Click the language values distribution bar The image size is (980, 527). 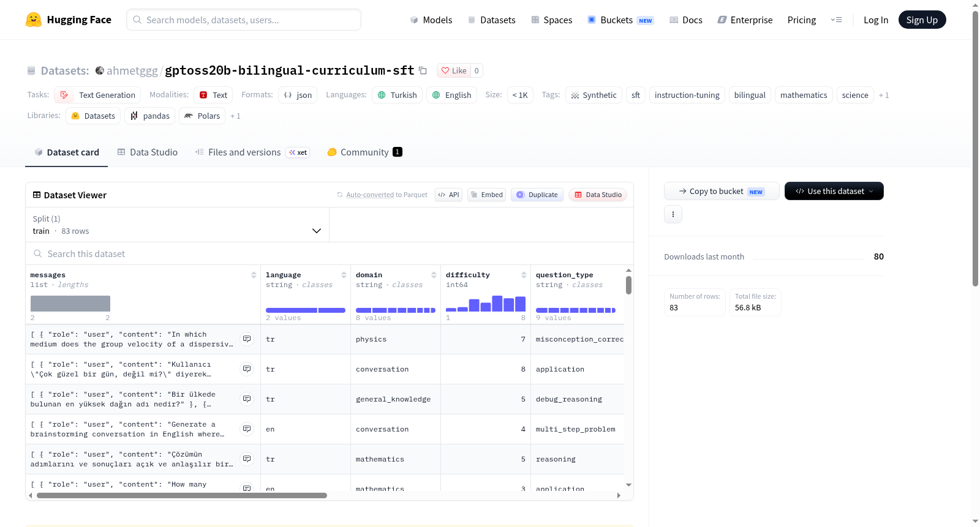[306, 310]
